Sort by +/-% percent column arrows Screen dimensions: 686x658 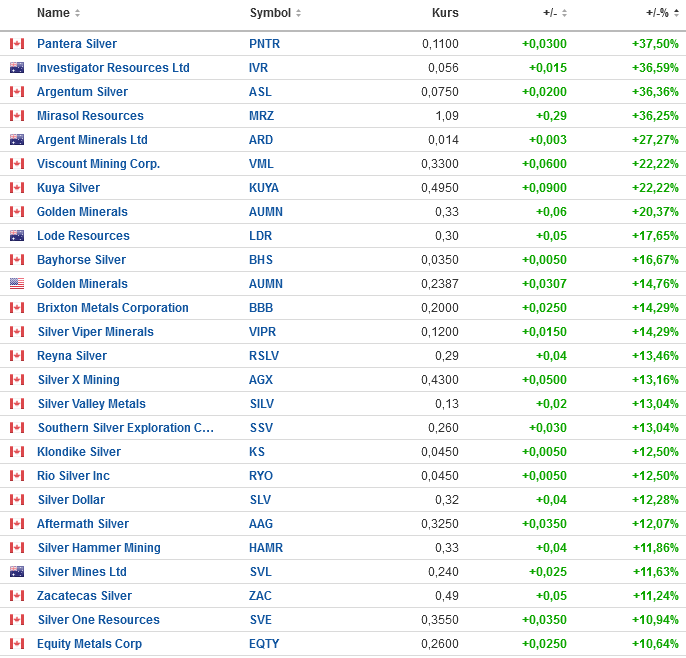(x=676, y=13)
